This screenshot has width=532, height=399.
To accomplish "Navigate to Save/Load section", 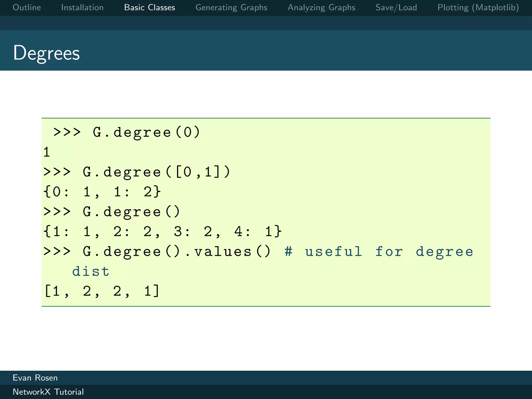I will pos(396,8).
